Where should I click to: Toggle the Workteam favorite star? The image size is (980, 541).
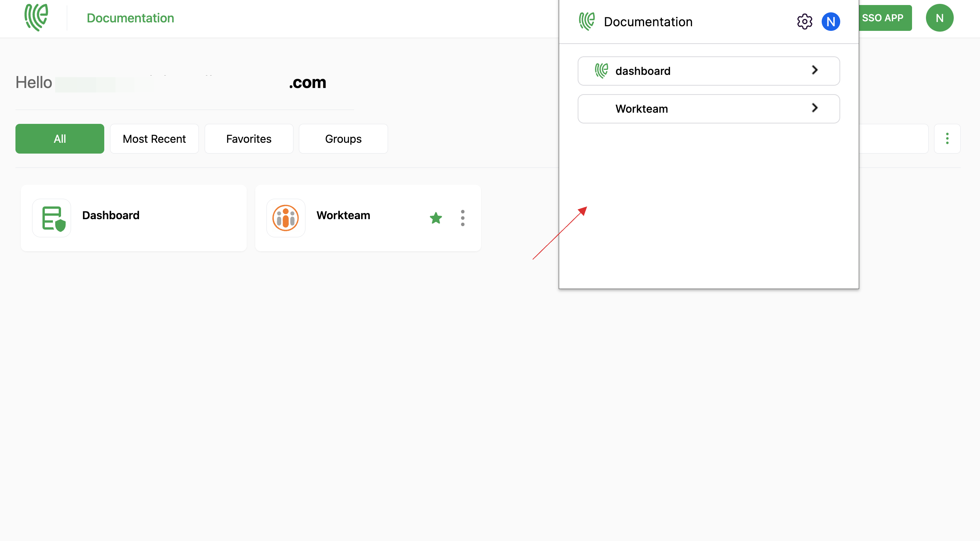pyautogui.click(x=436, y=218)
